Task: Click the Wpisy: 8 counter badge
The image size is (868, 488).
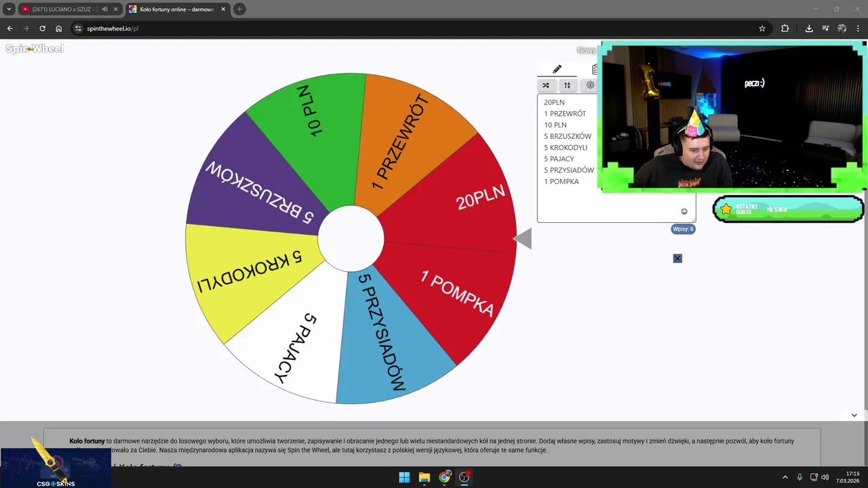Action: click(x=683, y=229)
